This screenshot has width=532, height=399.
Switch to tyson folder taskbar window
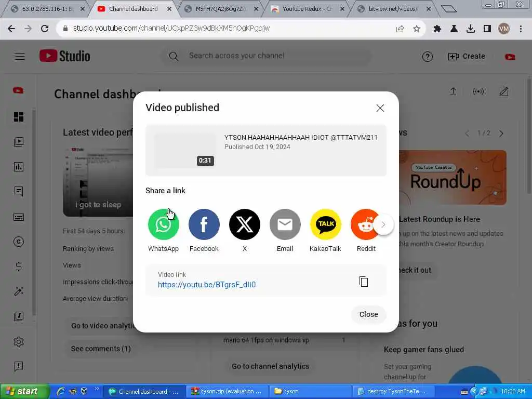311,392
